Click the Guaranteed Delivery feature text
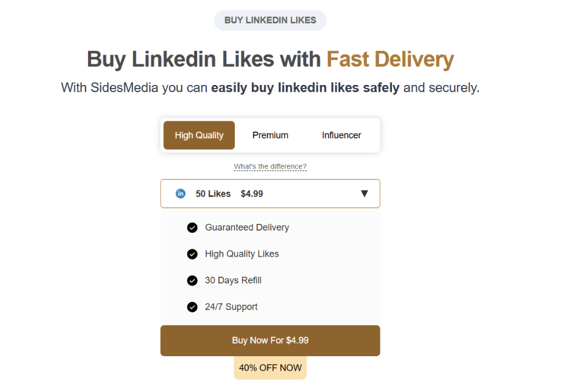Screen dimensions: 586x392 click(247, 228)
